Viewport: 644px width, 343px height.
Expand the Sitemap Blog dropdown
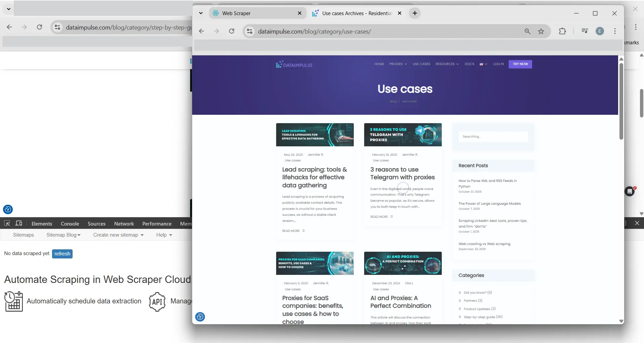tap(63, 235)
